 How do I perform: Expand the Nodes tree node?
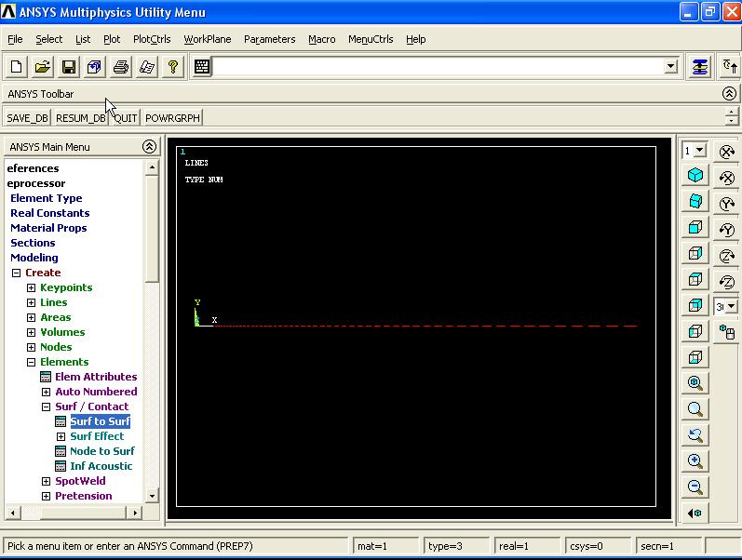(x=32, y=347)
